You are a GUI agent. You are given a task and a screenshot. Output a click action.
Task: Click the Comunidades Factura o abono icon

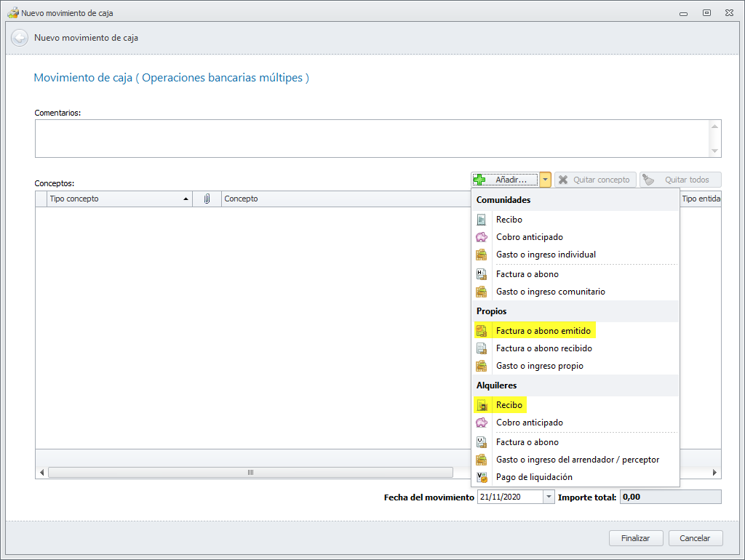pyautogui.click(x=482, y=274)
